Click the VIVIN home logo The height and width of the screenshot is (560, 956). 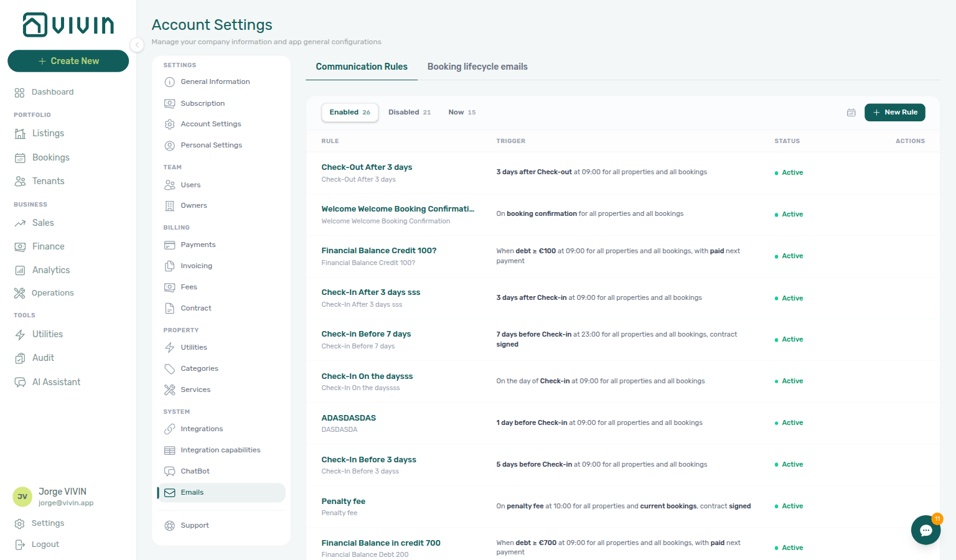tap(68, 25)
